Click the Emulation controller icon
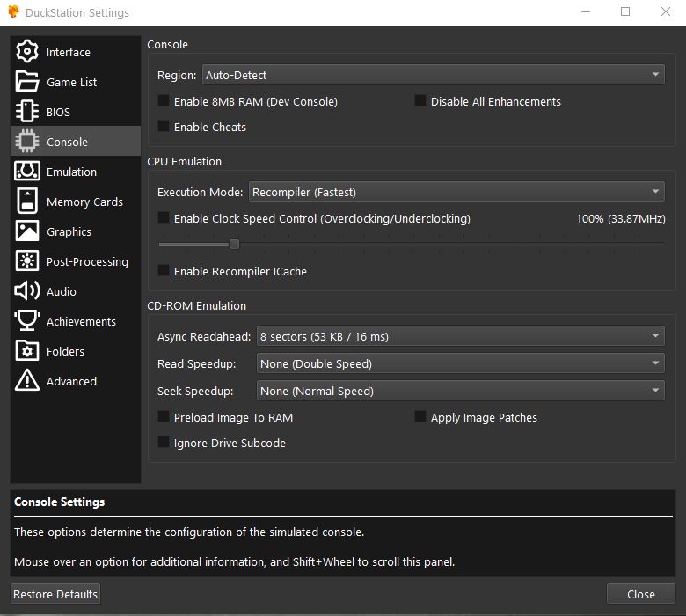686x616 pixels. (27, 172)
